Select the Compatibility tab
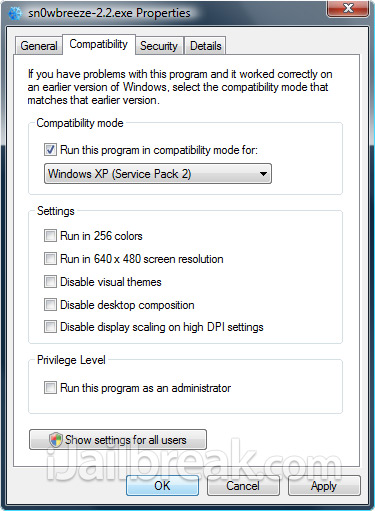Viewport: 375px width, 511px height. click(99, 44)
